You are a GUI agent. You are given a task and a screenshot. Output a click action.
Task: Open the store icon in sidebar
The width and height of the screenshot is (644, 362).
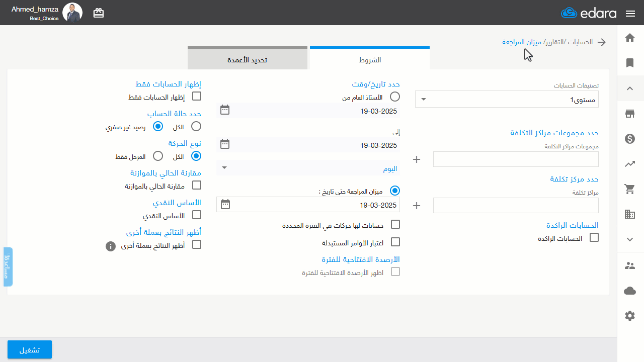point(630,114)
